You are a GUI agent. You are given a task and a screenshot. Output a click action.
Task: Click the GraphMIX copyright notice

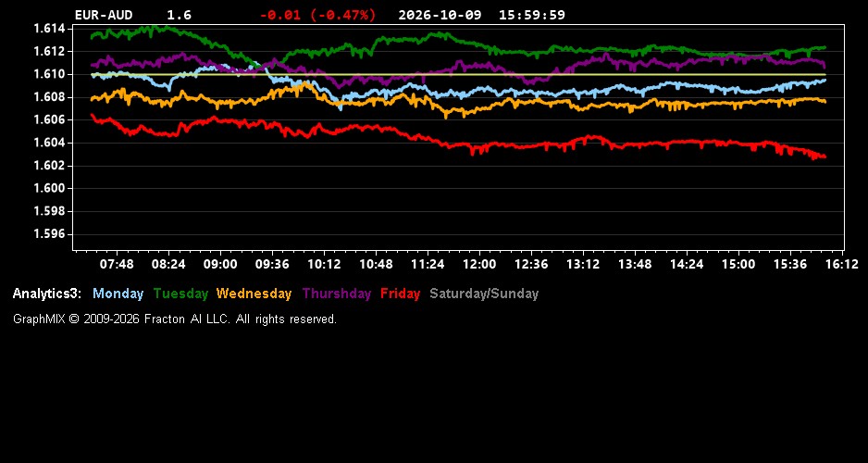click(174, 319)
